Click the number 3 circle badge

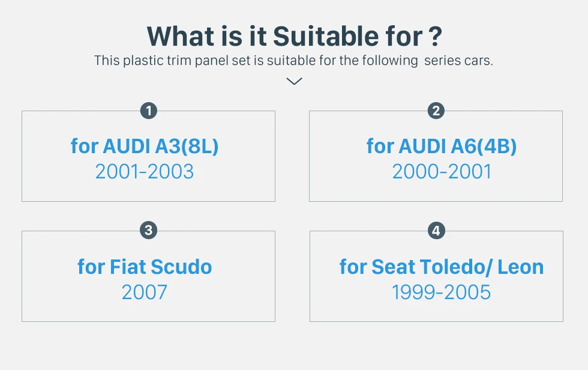pyautogui.click(x=149, y=230)
